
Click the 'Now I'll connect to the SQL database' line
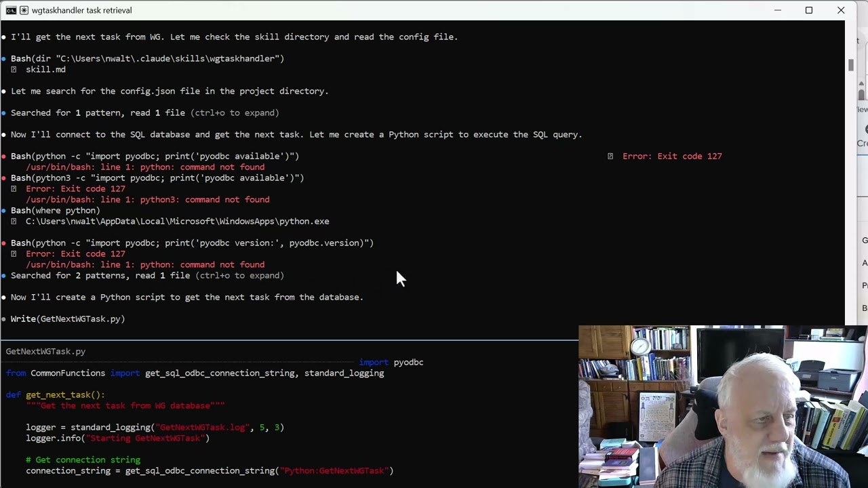point(296,134)
